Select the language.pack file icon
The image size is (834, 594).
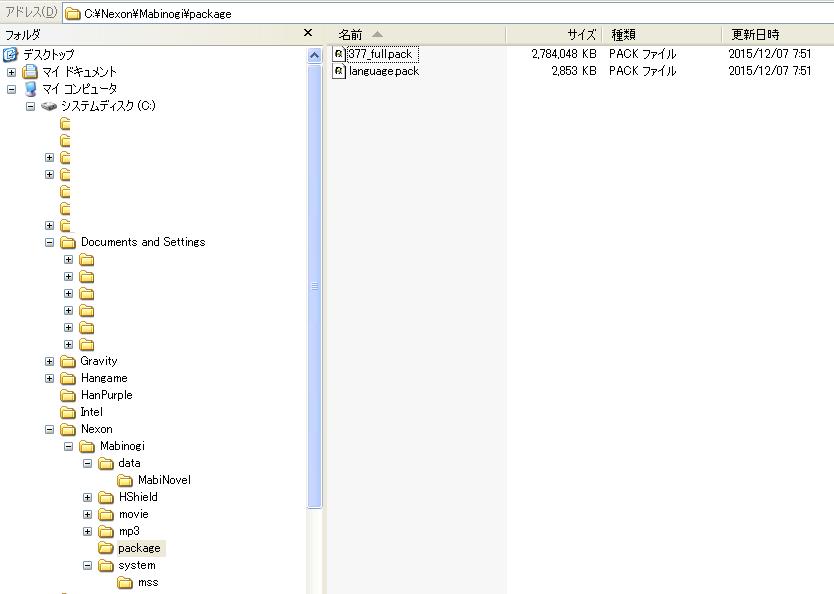340,71
